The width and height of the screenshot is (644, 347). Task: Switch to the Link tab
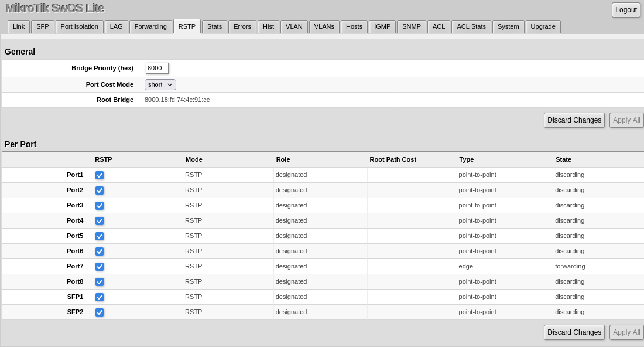18,26
